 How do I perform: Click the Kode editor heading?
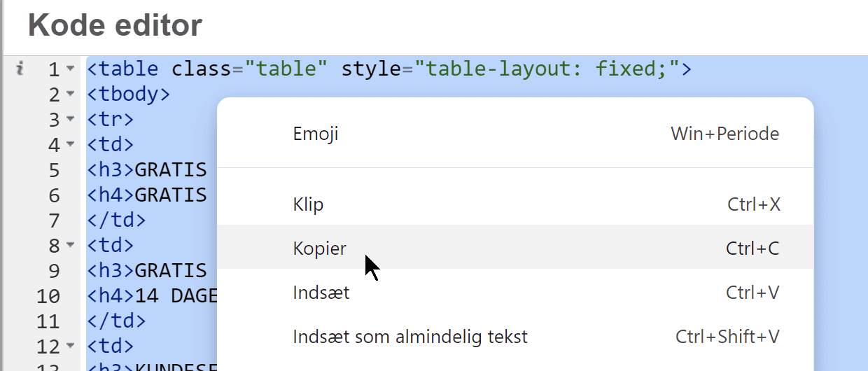tap(115, 26)
